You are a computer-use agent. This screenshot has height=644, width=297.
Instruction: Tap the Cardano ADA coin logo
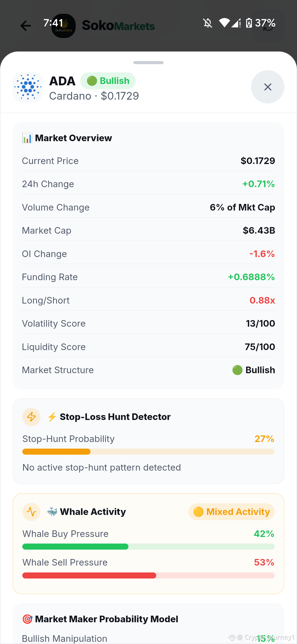point(28,87)
